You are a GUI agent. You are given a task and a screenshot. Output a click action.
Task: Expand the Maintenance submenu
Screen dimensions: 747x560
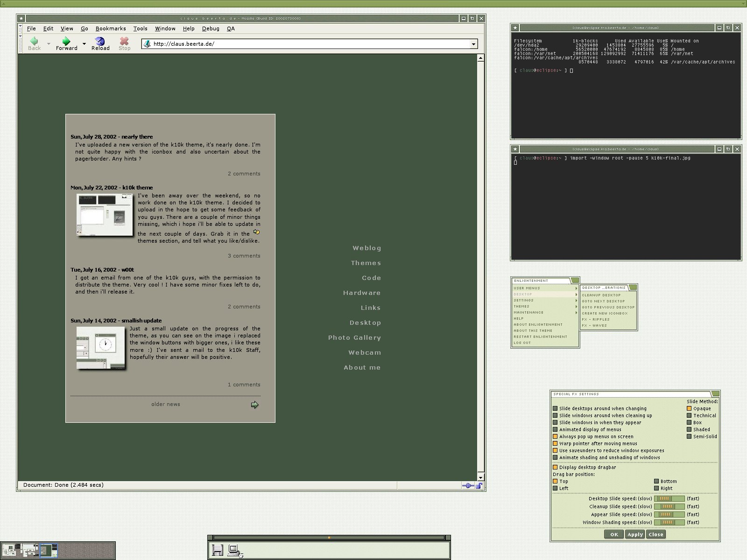tap(545, 313)
